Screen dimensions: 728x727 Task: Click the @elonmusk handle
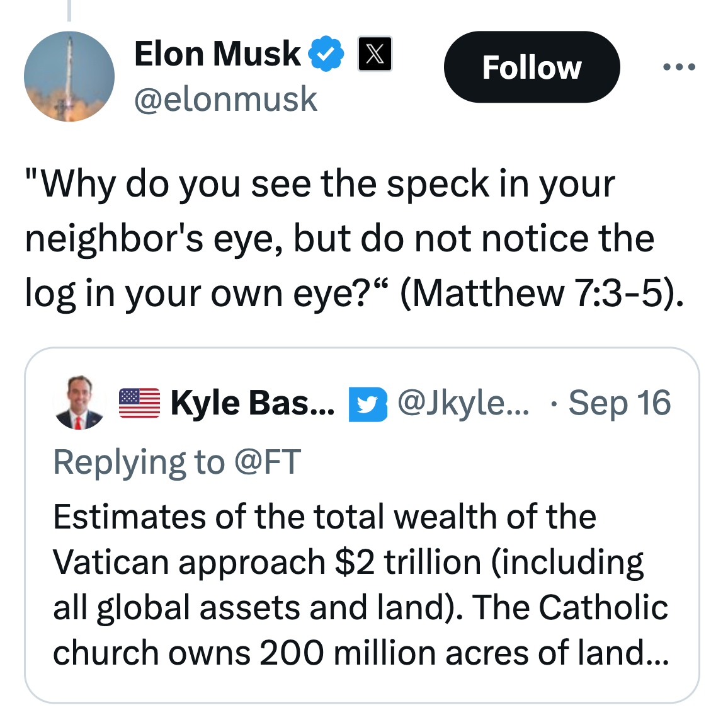(225, 100)
